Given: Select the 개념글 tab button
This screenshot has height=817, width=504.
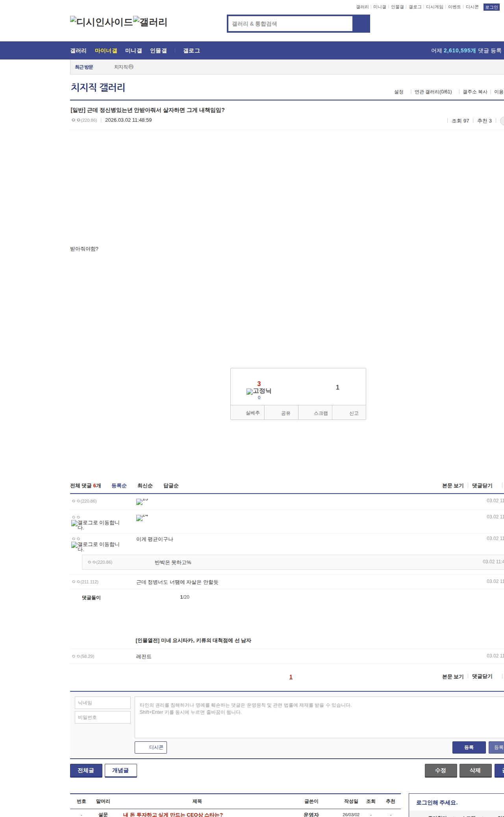Looking at the screenshot, I should coord(120,771).
